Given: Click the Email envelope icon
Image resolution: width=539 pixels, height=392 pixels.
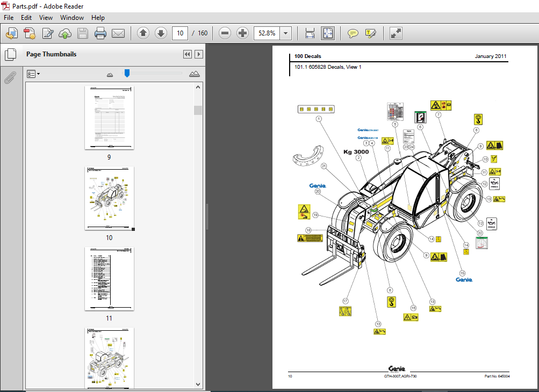Looking at the screenshot, I should click(118, 33).
